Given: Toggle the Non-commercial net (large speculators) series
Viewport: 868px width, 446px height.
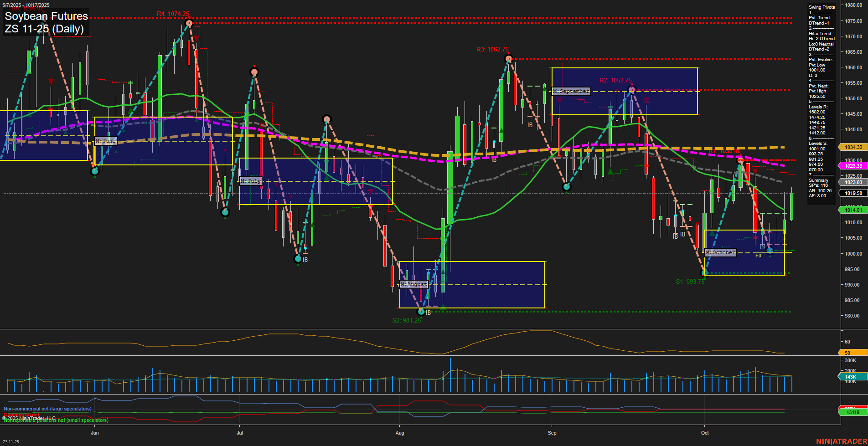Looking at the screenshot, I should tap(46, 409).
